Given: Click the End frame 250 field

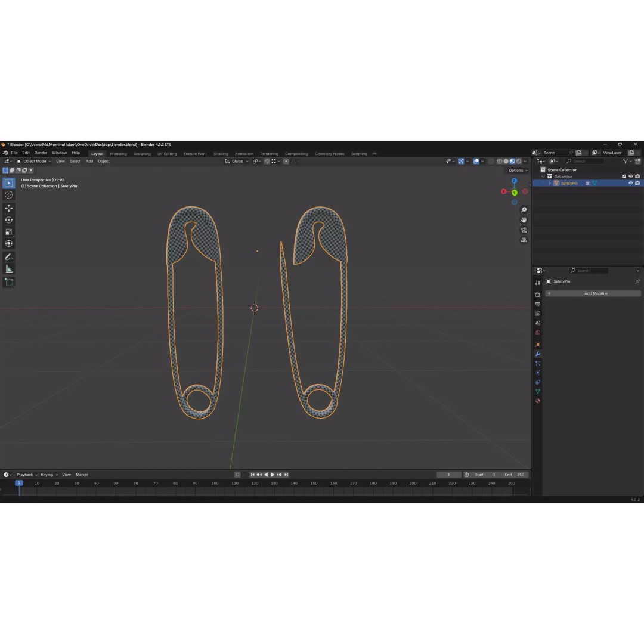Looking at the screenshot, I should 515,475.
